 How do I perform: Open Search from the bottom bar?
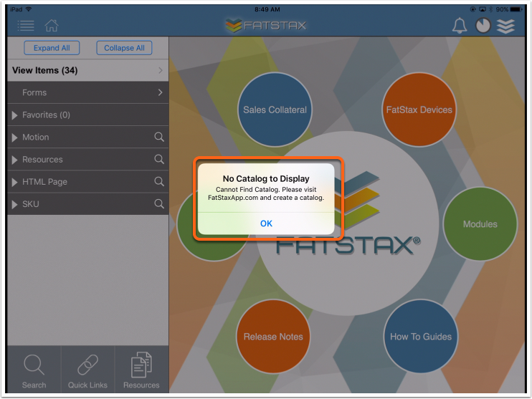click(x=34, y=371)
